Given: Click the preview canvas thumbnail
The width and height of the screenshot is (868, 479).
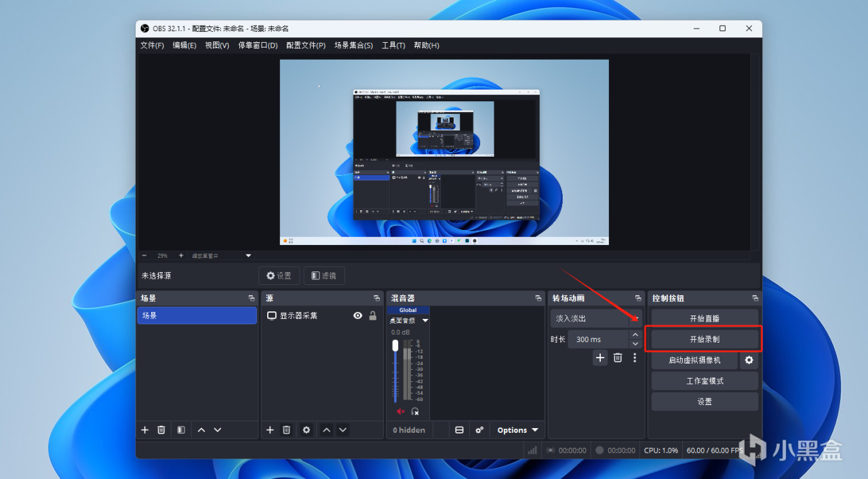Looking at the screenshot, I should coord(444,152).
